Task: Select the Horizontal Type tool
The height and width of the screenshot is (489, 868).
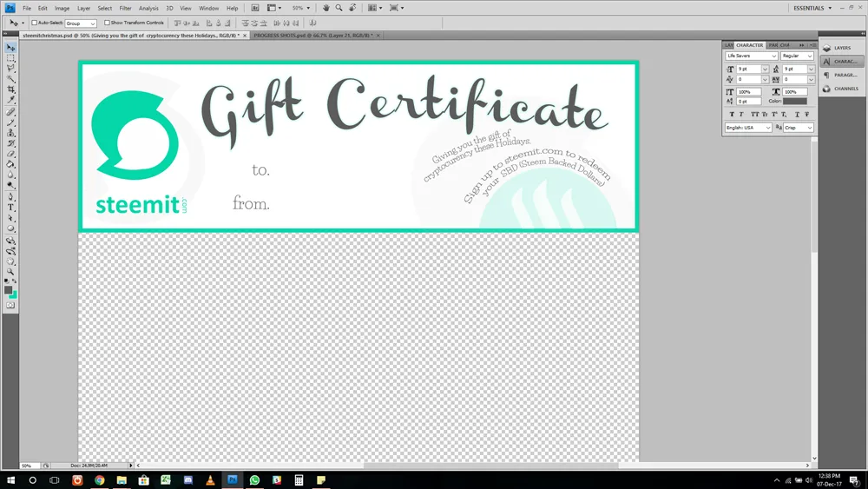Action: [x=10, y=208]
